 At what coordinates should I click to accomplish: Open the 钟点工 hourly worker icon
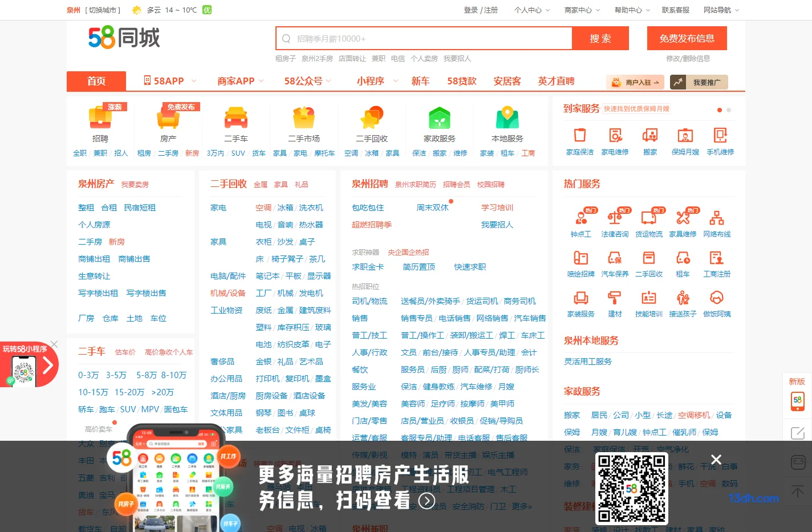581,217
